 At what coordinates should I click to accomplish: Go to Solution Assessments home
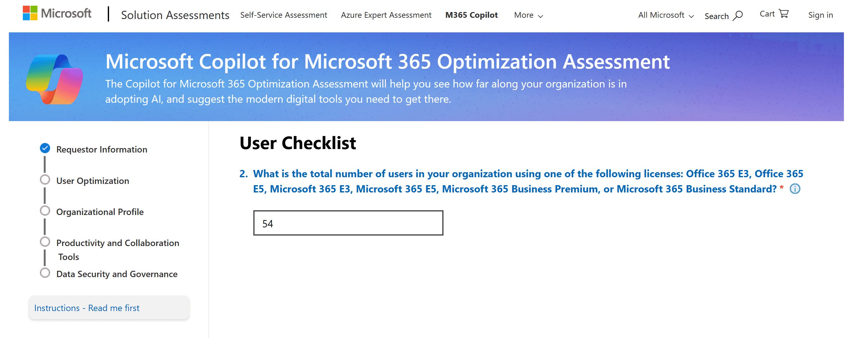coord(175,15)
